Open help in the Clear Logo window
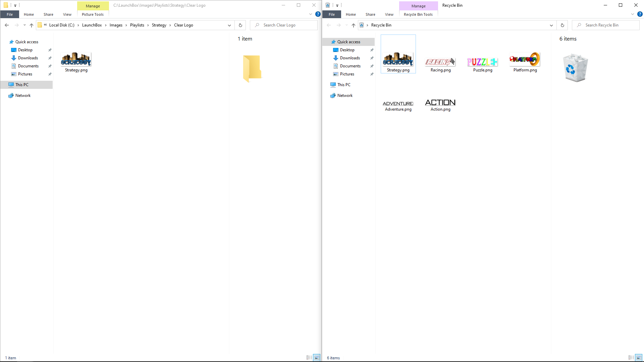644x362 pixels. (x=318, y=14)
